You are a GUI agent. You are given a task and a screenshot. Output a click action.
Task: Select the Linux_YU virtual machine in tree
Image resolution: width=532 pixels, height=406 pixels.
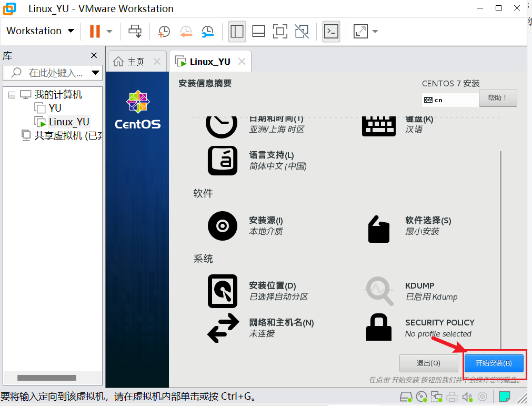[69, 122]
